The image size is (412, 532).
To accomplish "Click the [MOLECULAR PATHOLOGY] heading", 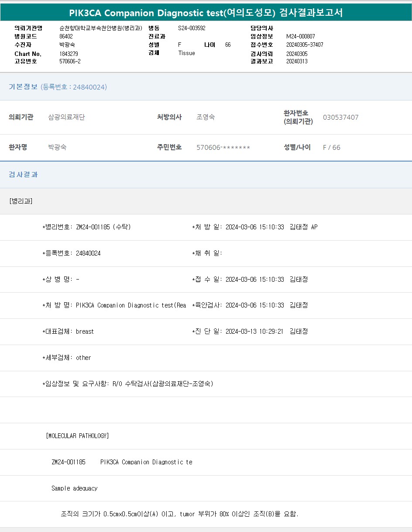I will point(77,436).
